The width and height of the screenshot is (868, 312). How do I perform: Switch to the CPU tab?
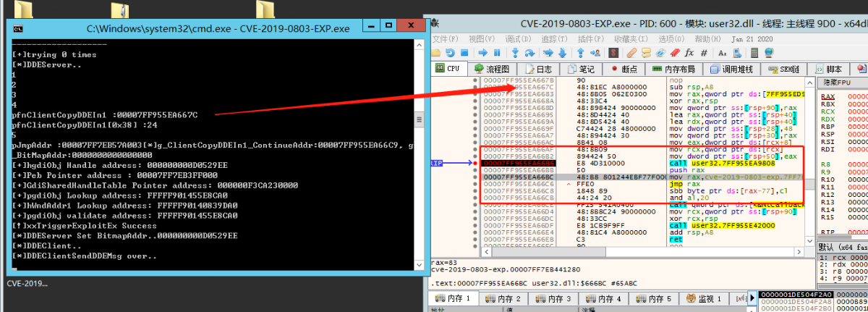point(448,69)
